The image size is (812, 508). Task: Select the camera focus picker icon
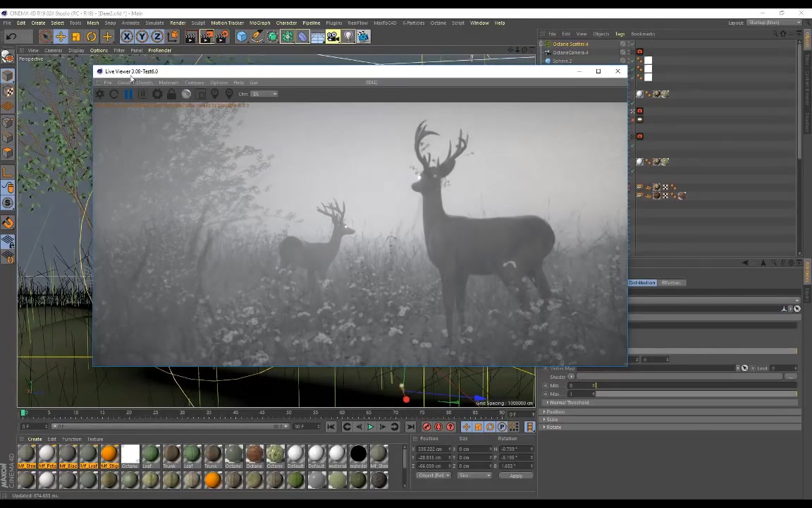[214, 94]
